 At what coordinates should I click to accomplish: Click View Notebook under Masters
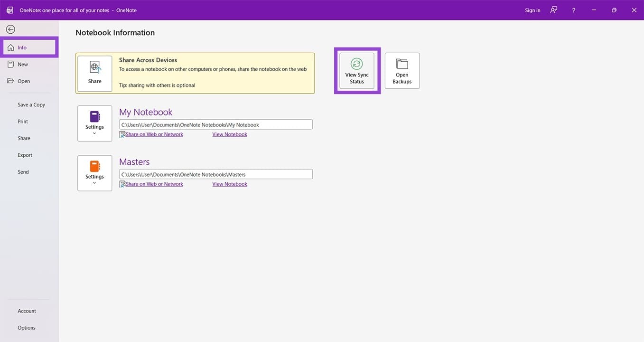pos(229,184)
